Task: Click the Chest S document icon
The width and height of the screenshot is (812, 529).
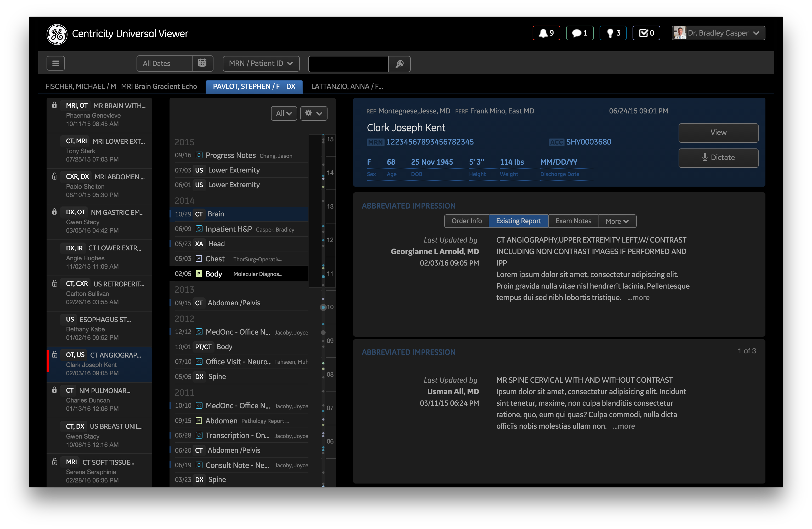Action: click(x=199, y=258)
